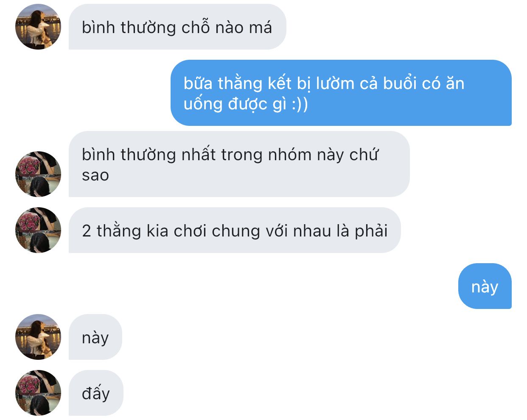Click flower-bouquet avatar beside 'bình thường nhất' message
Viewport: 527px width, 420px height.
point(38,174)
